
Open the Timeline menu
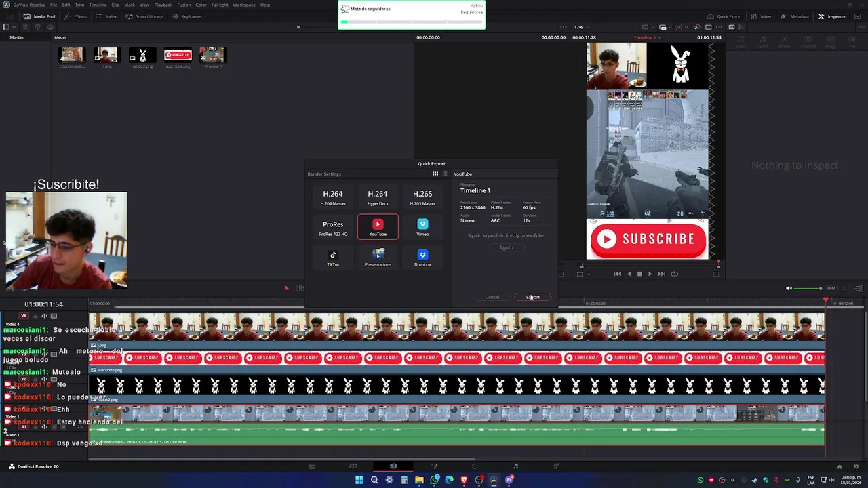tap(98, 5)
